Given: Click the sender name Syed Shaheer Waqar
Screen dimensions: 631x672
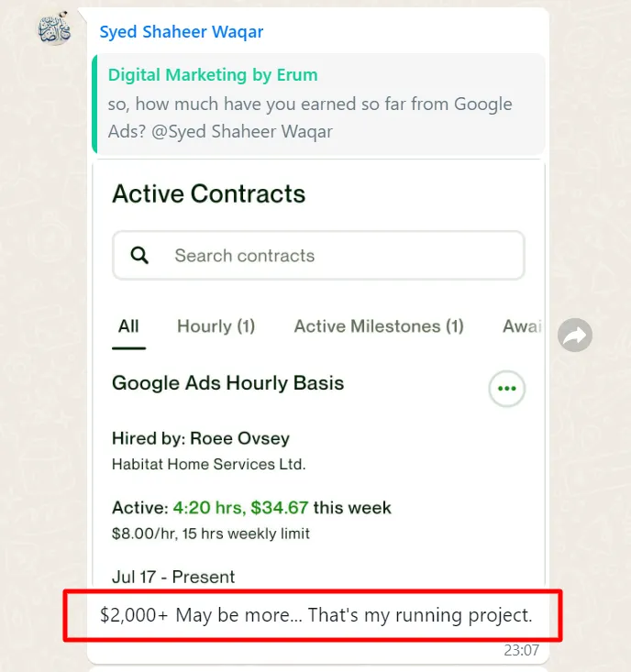Looking at the screenshot, I should pyautogui.click(x=182, y=32).
